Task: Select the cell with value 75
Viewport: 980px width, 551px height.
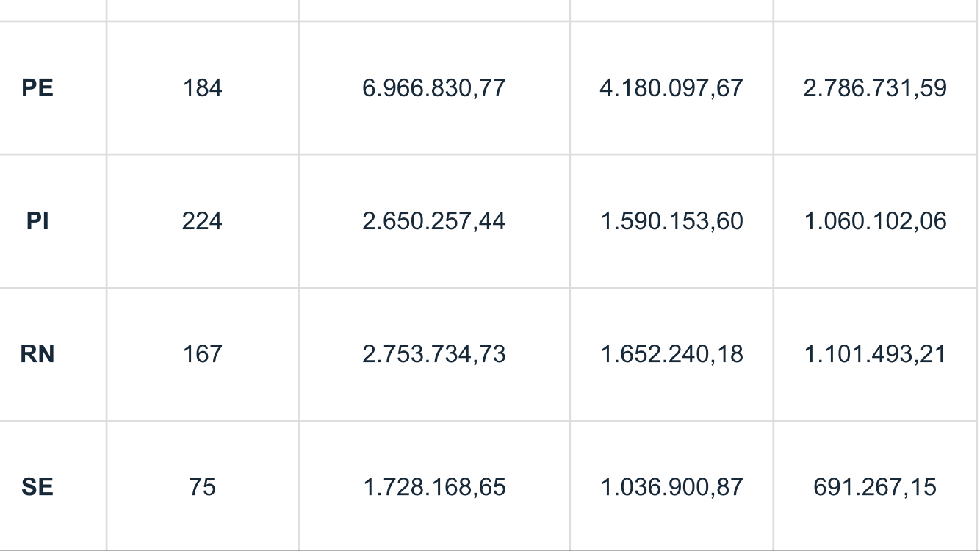Action: tap(202, 487)
